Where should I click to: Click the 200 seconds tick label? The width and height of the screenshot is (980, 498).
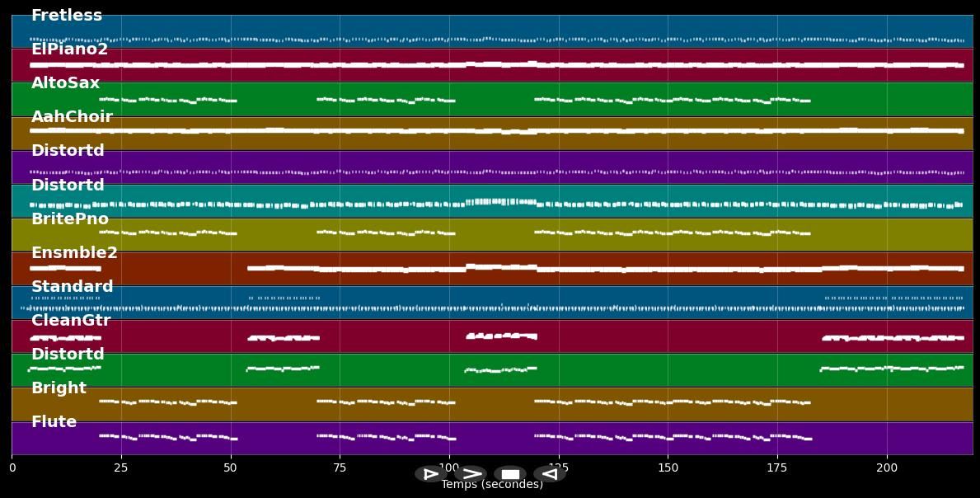pyautogui.click(x=887, y=468)
